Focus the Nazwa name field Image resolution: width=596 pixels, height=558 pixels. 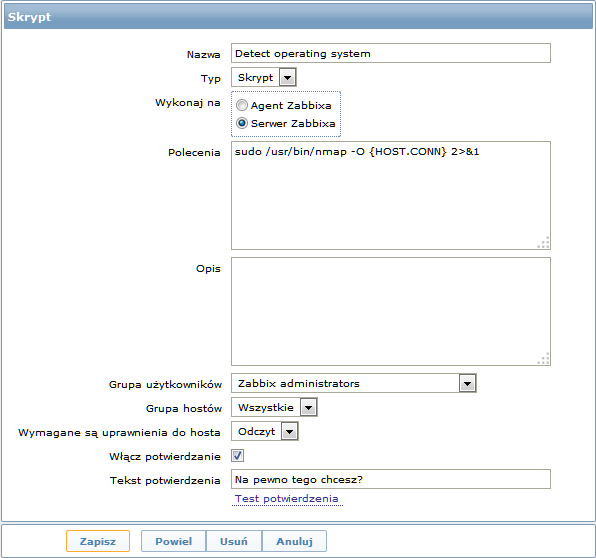pos(391,53)
